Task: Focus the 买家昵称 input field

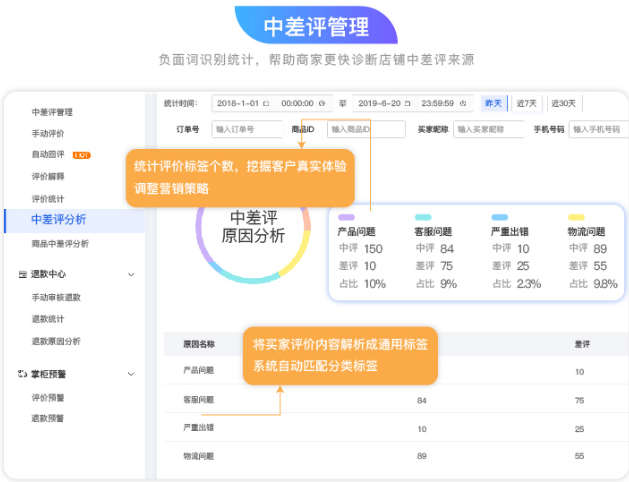Action: click(x=489, y=129)
